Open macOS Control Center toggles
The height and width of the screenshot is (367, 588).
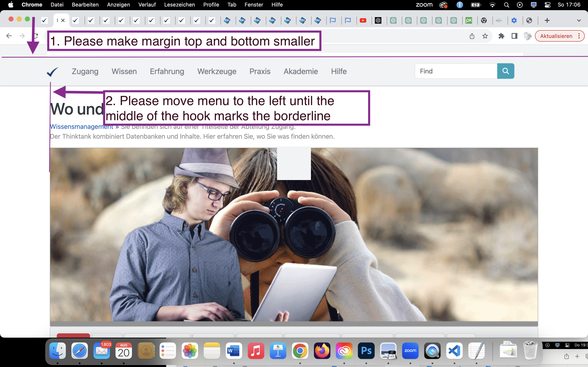tap(547, 5)
